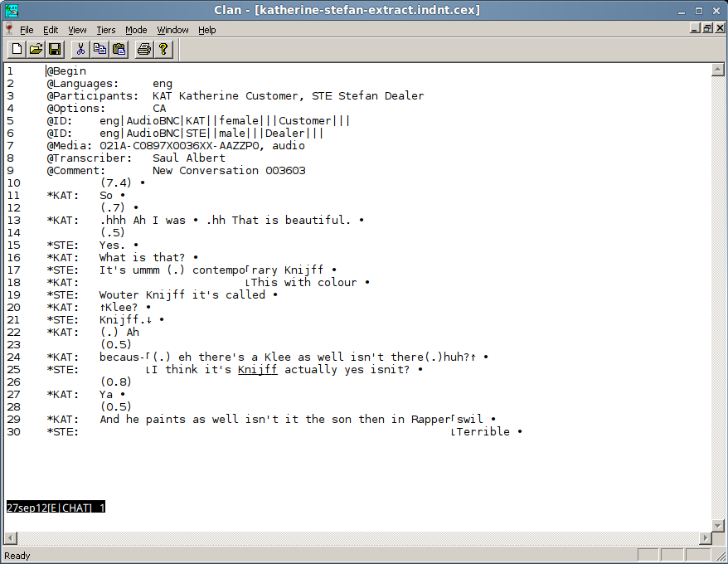Viewport: 728px width, 564px height.
Task: Click the '↑Klee?' utterance
Action: pos(119,308)
